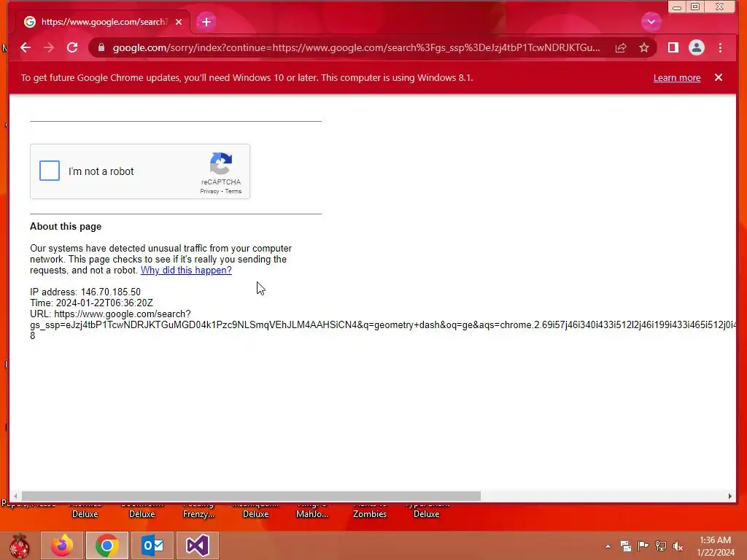Click the reCAPTCHA logo icon
747x560 pixels.
[x=221, y=164]
